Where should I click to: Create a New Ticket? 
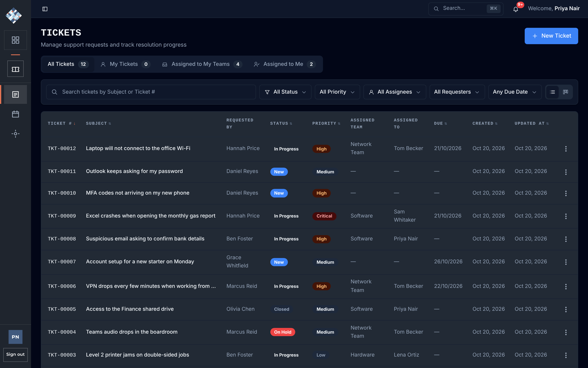pyautogui.click(x=551, y=36)
